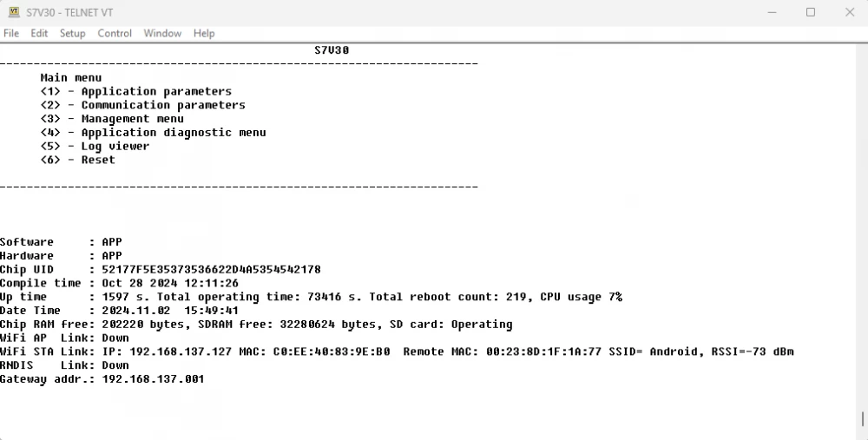Open the Setup menu
The image size is (868, 440).
[73, 33]
